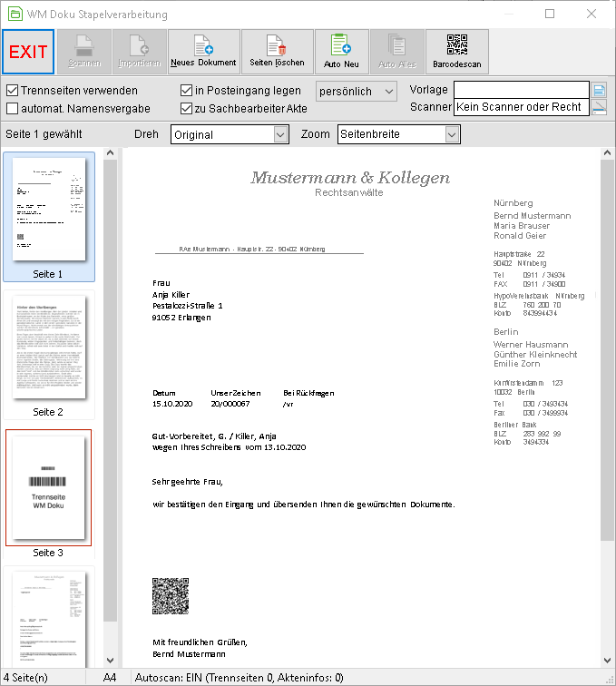The width and height of the screenshot is (616, 686).
Task: Click the red EXIT button
Action: 28,52
